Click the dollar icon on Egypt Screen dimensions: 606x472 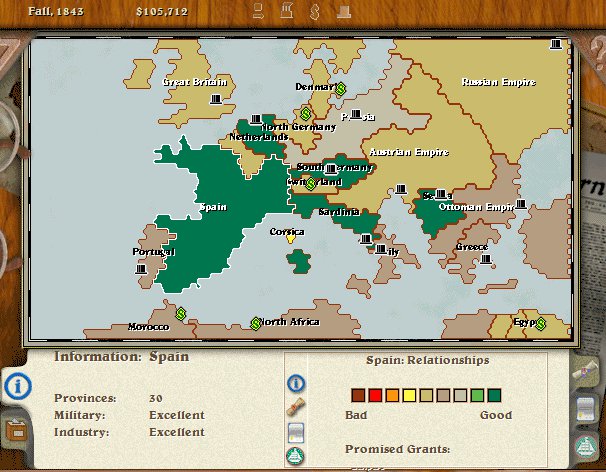[x=541, y=324]
